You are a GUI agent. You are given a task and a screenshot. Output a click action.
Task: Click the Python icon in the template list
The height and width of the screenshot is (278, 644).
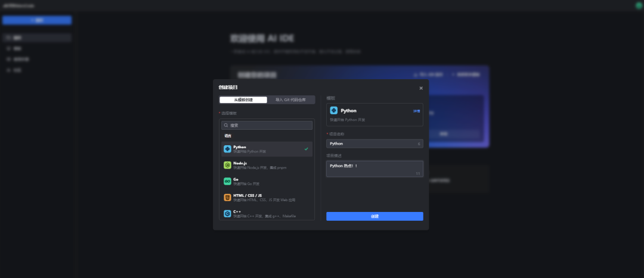pyautogui.click(x=227, y=149)
